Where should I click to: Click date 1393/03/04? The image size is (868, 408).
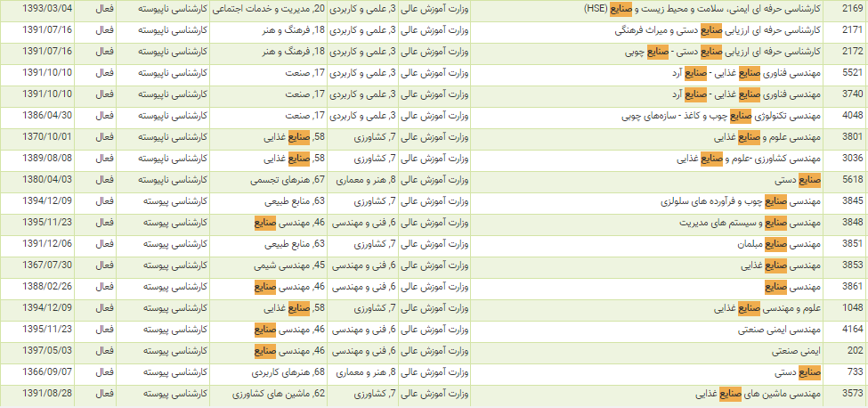click(x=47, y=9)
